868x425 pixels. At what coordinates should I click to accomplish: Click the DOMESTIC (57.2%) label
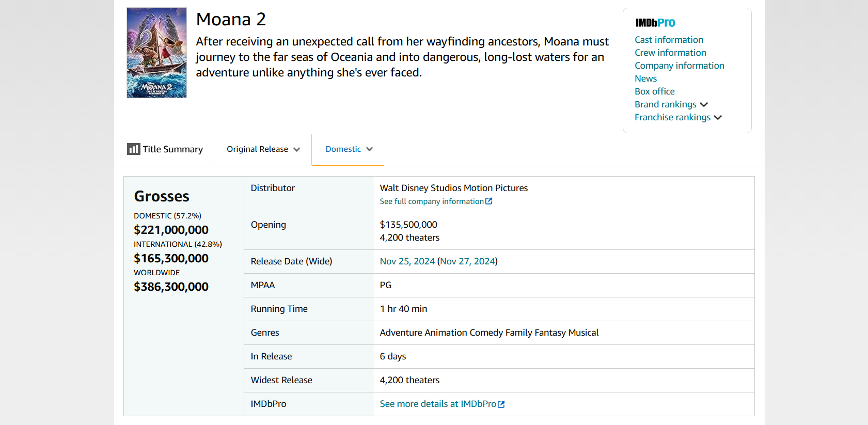pos(167,216)
